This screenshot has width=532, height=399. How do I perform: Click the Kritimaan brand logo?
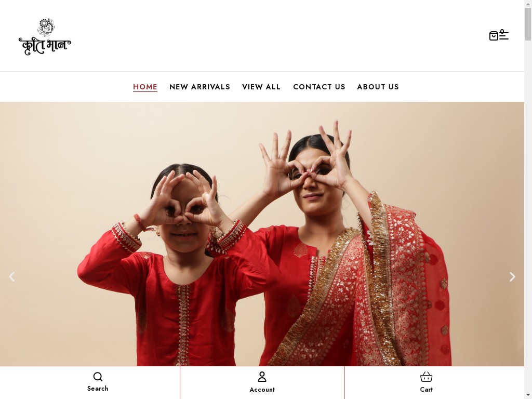click(45, 37)
